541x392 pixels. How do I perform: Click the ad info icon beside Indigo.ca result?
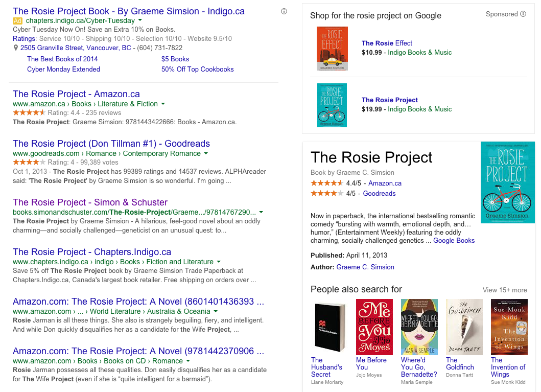(284, 11)
